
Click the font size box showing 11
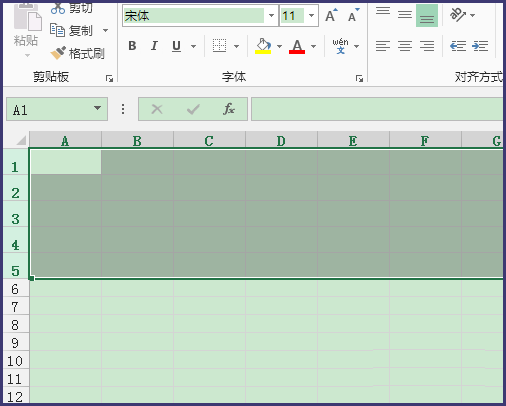[292, 16]
